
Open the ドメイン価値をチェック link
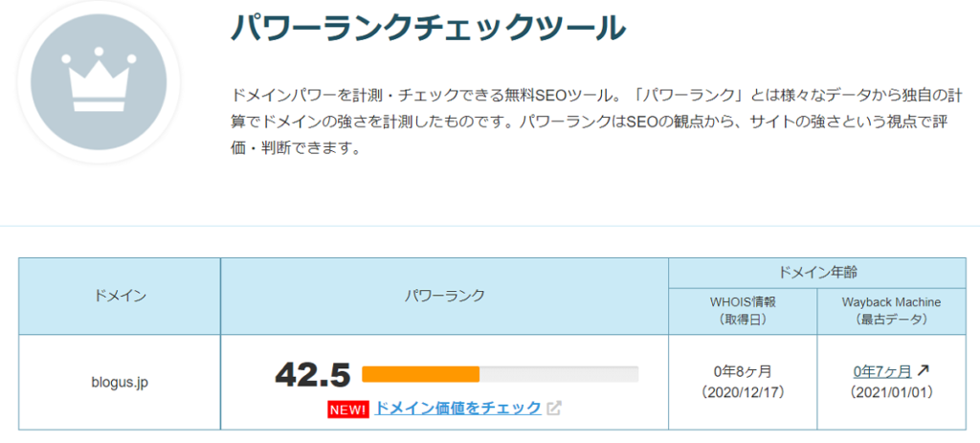point(457,408)
